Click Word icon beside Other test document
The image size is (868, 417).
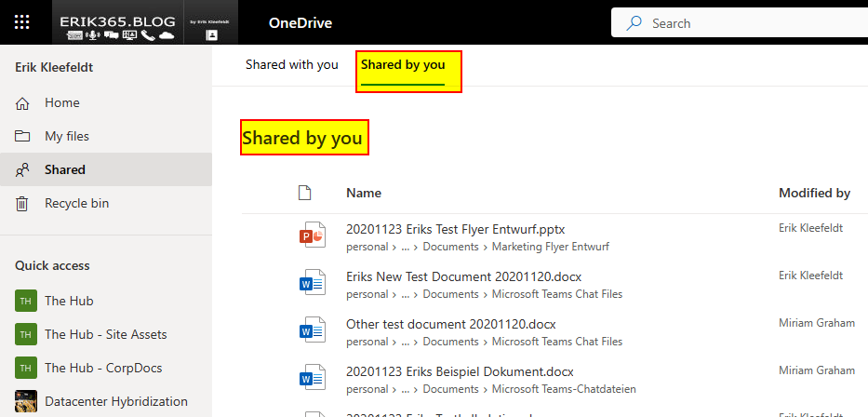point(312,332)
